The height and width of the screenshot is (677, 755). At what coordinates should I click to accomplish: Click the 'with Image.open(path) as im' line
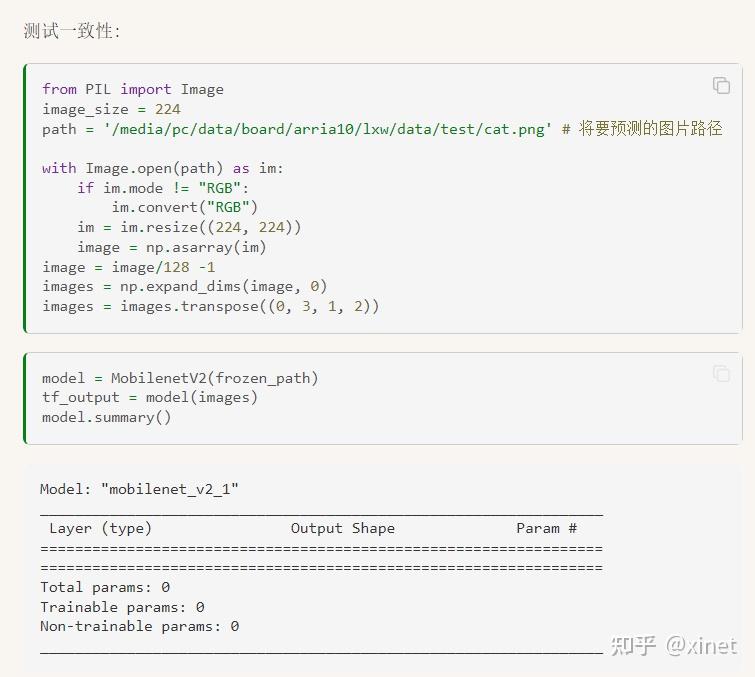163,168
